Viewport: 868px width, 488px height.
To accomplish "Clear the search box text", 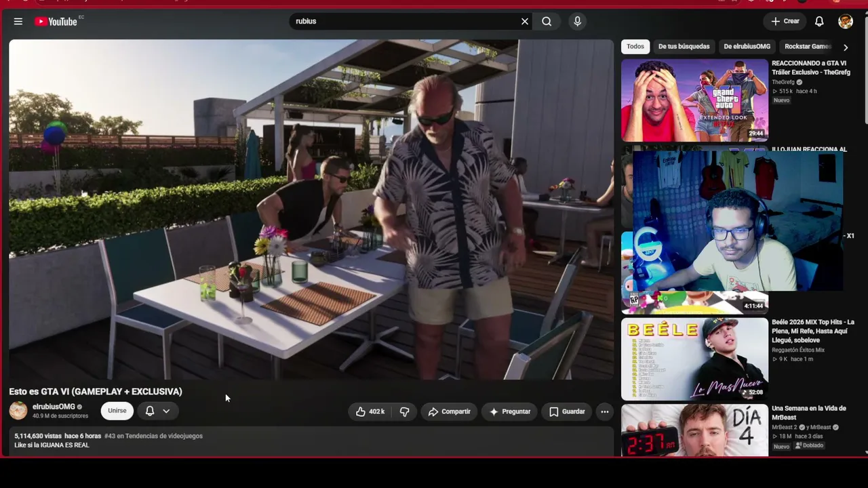I will [524, 22].
